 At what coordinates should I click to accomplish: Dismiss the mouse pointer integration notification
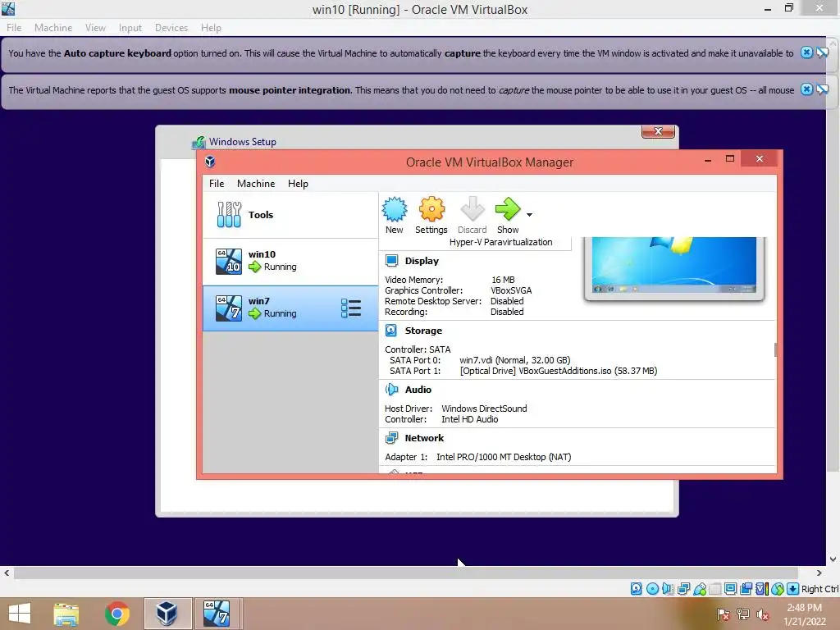coord(807,89)
